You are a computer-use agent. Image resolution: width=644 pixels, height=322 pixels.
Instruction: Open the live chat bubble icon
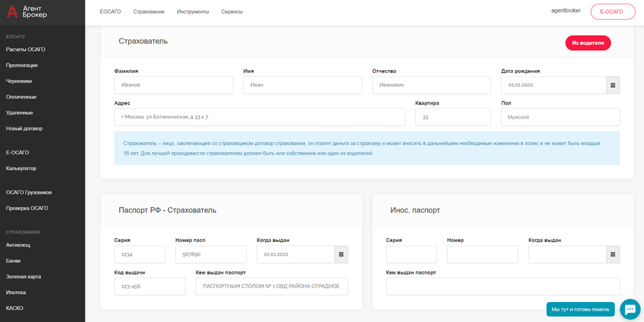coord(630,309)
